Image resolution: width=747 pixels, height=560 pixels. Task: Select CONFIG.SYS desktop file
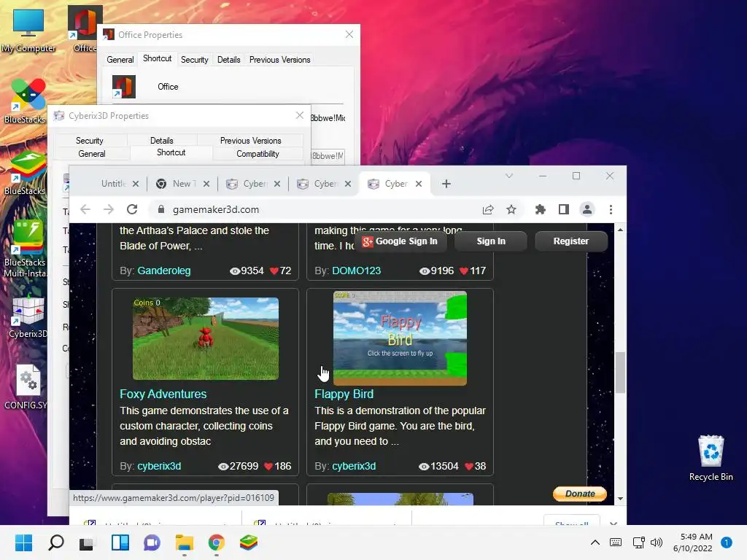click(26, 387)
